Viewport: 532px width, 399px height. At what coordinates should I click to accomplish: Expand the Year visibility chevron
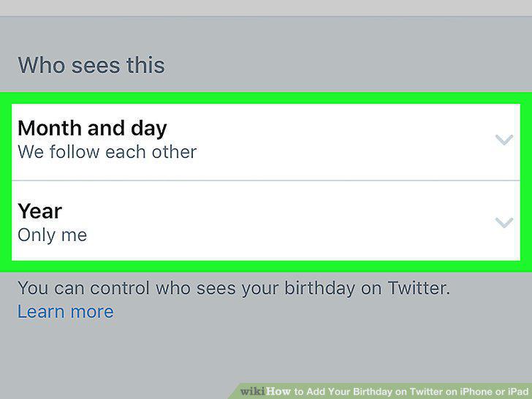coord(503,223)
